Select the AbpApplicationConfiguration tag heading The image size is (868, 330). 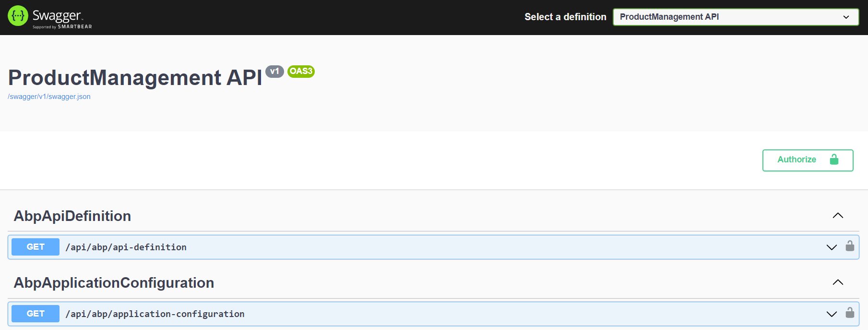(x=114, y=283)
